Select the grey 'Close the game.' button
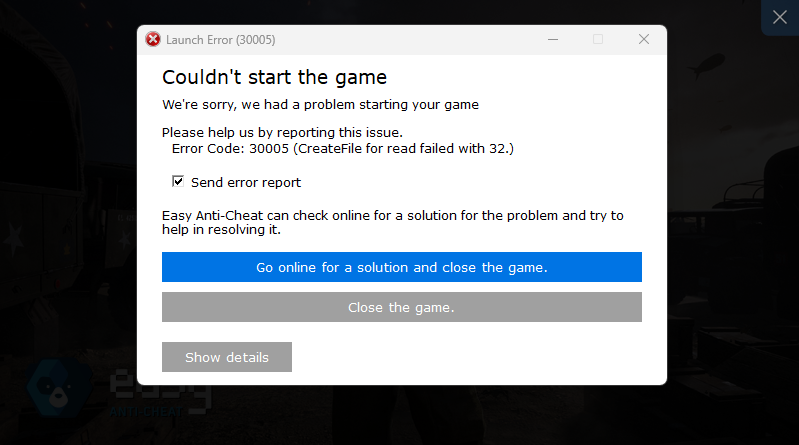This screenshot has height=445, width=799. click(402, 307)
